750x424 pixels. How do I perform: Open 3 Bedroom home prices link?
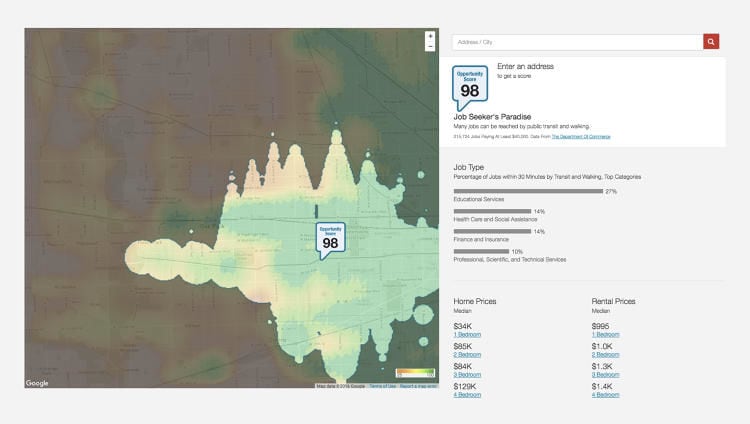467,374
